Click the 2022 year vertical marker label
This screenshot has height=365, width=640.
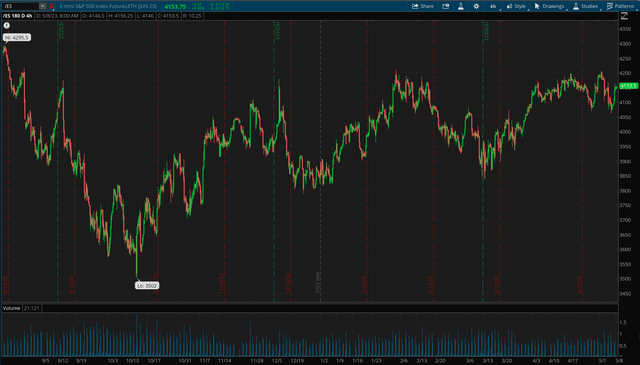pos(318,282)
